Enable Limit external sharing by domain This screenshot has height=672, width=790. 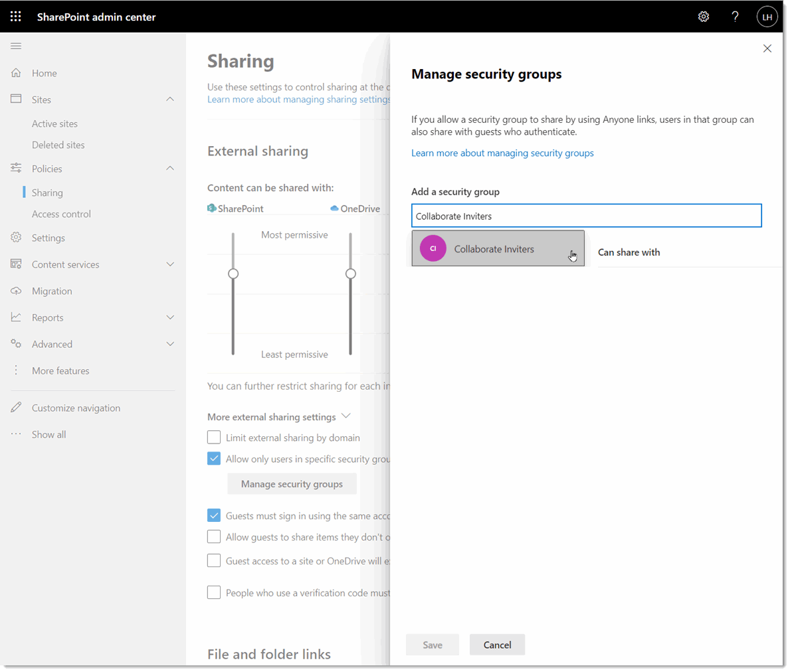tap(214, 437)
